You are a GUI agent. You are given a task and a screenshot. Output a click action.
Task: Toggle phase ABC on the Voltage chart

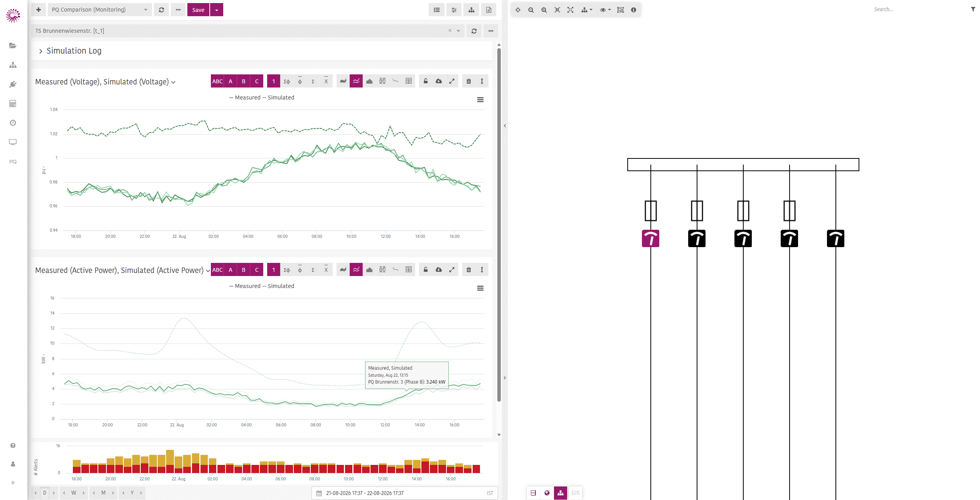click(x=217, y=81)
